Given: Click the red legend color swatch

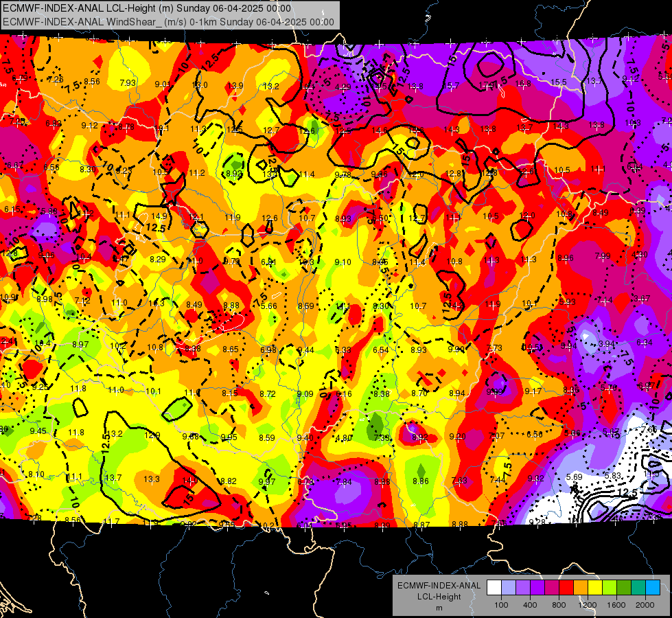Looking at the screenshot, I should pos(566,588).
